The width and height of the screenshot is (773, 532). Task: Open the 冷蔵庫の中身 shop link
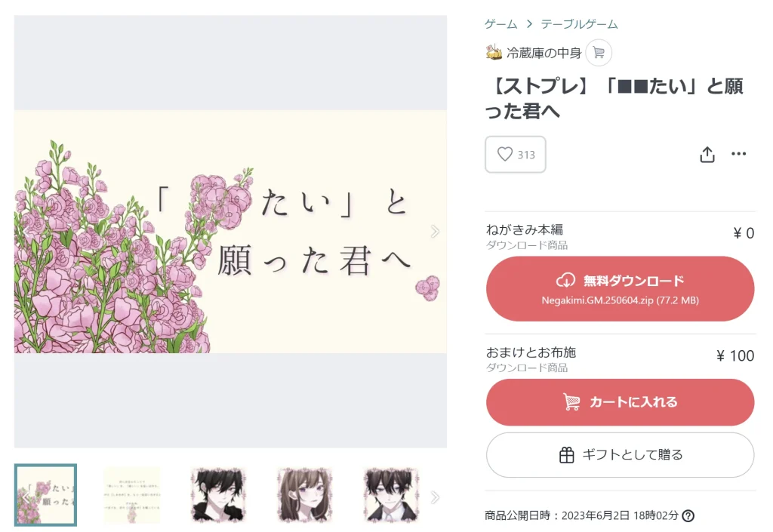(x=544, y=53)
